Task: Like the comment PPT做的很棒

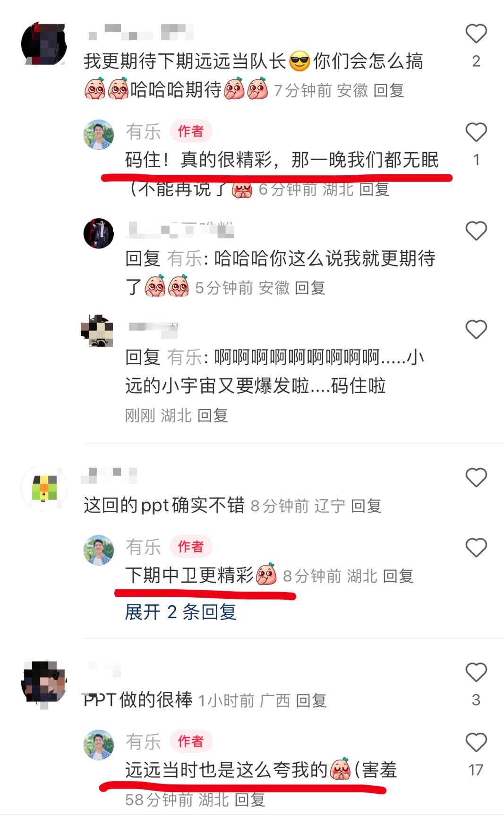Action: tap(476, 672)
